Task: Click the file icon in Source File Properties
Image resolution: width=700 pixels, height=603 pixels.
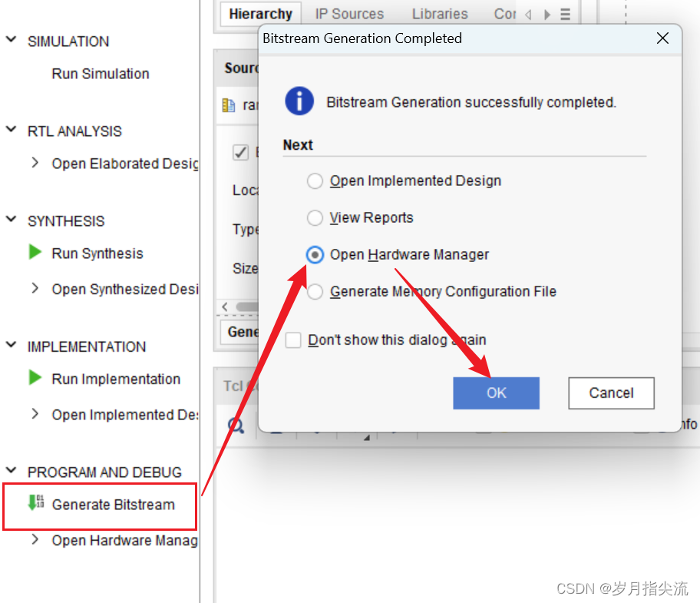Action: click(229, 105)
